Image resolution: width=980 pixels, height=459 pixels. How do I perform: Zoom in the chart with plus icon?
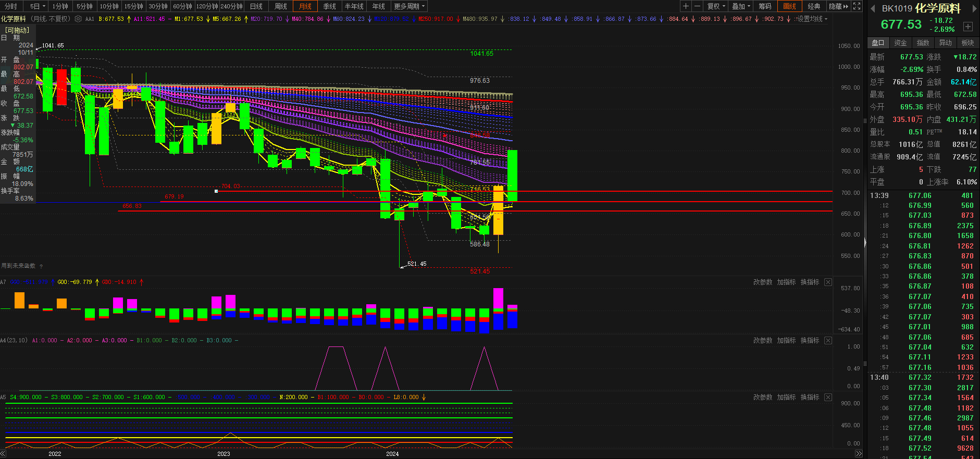[686, 6]
